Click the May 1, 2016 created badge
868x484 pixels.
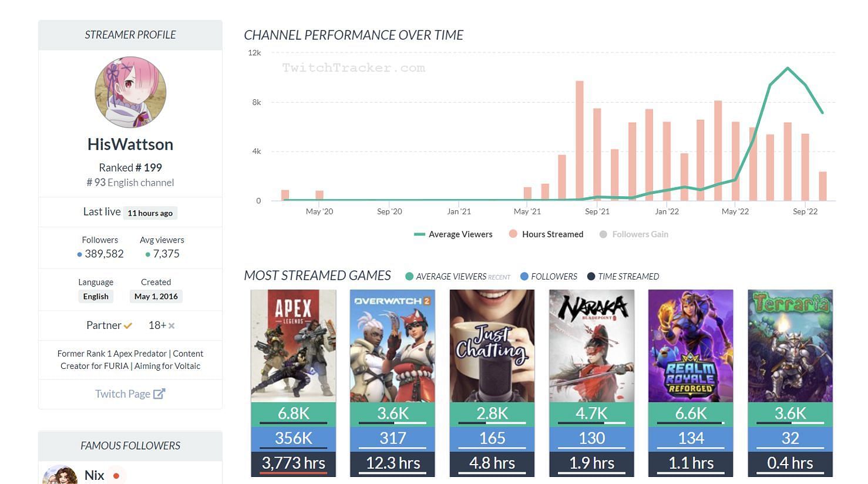[156, 297]
